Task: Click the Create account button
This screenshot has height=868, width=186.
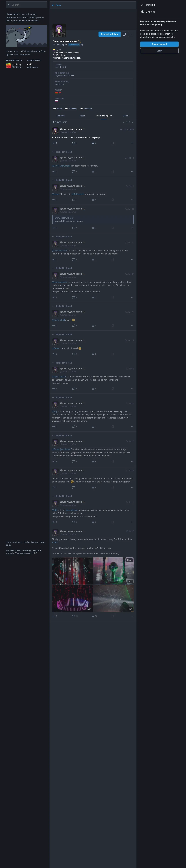Action: click(x=159, y=44)
